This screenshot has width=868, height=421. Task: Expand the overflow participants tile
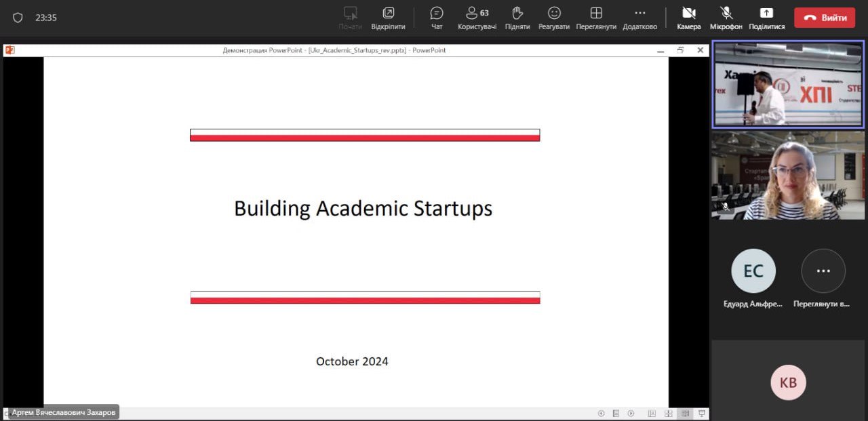[x=823, y=271]
